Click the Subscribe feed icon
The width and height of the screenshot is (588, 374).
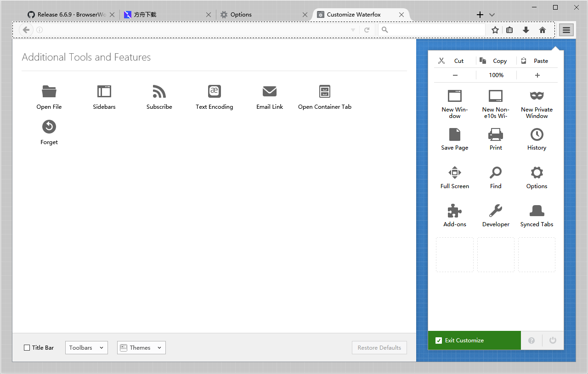click(x=159, y=91)
